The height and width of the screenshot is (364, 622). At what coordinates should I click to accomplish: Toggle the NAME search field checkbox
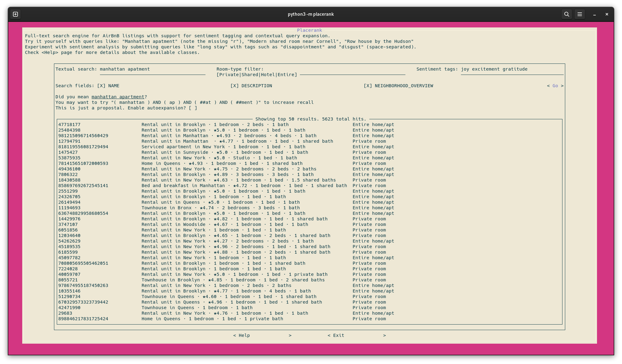[x=102, y=86]
